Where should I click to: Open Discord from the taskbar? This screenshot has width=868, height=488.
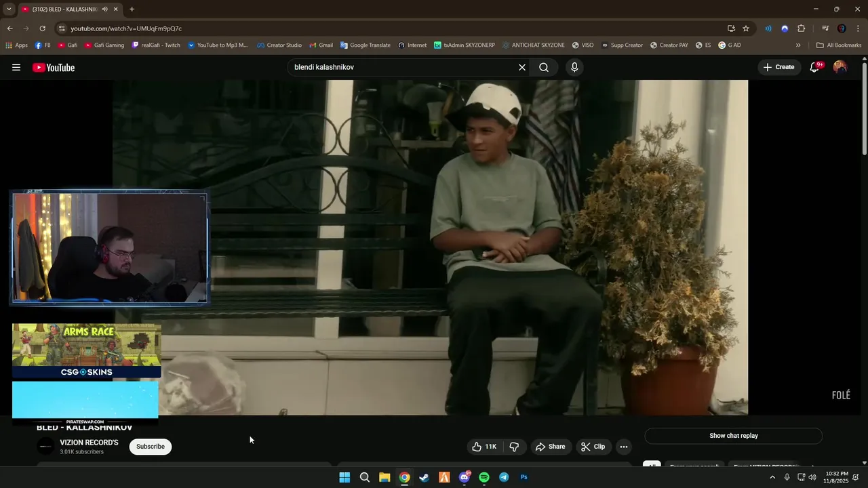(465, 477)
